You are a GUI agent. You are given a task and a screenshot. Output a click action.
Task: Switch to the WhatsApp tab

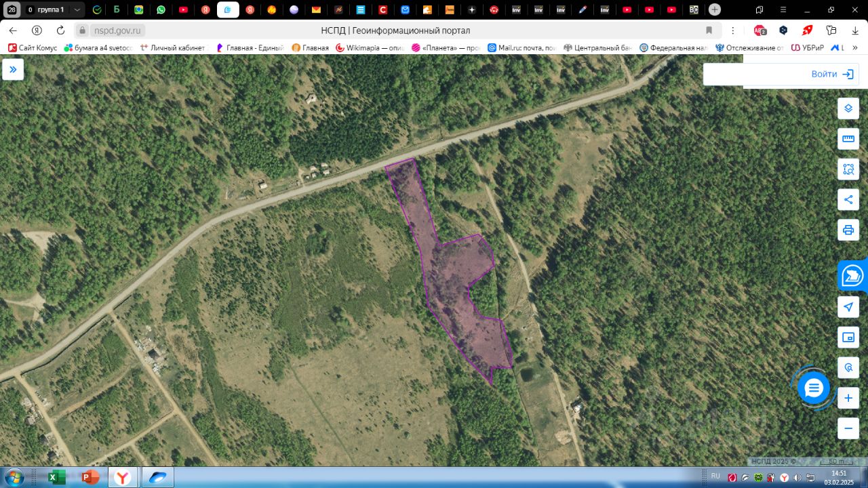161,10
